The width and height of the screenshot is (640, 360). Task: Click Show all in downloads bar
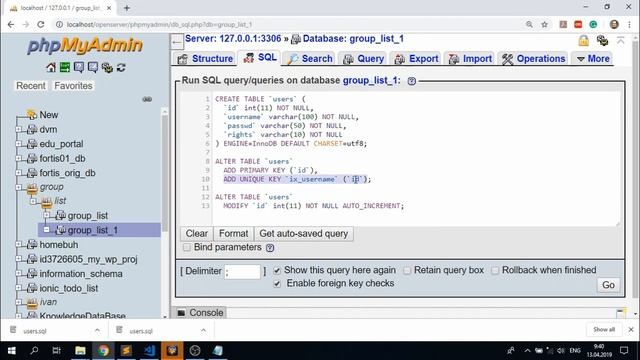click(x=604, y=330)
